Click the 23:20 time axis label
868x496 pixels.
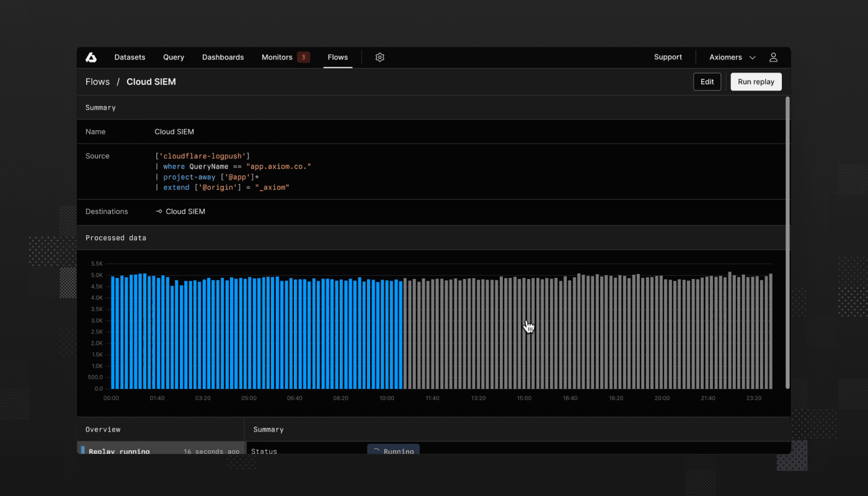coord(754,398)
